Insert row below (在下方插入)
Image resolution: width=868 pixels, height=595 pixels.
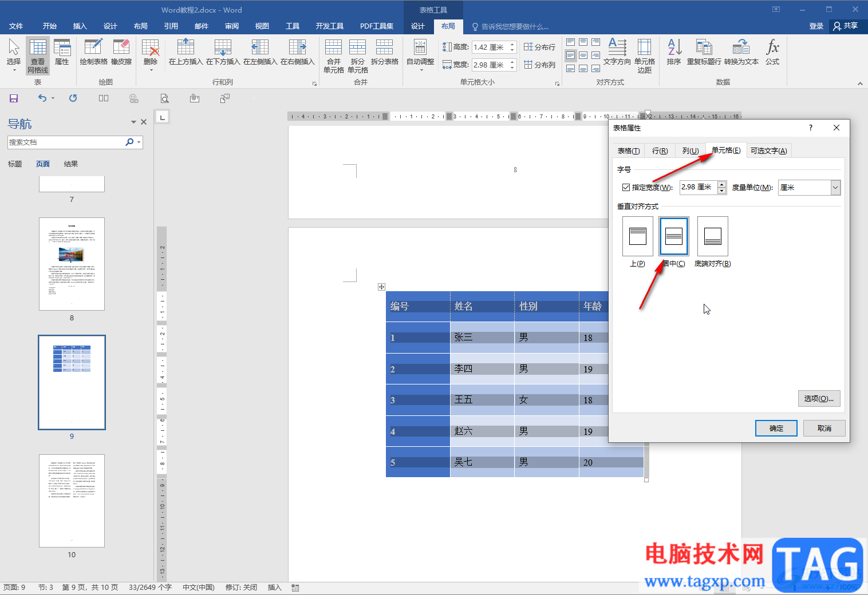click(x=223, y=52)
